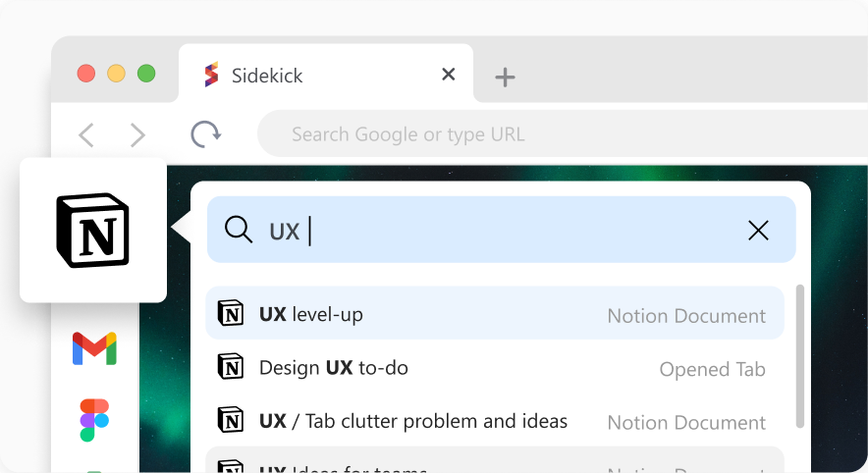Click the search results scrollbar
This screenshot has width=868, height=473.
click(x=800, y=355)
